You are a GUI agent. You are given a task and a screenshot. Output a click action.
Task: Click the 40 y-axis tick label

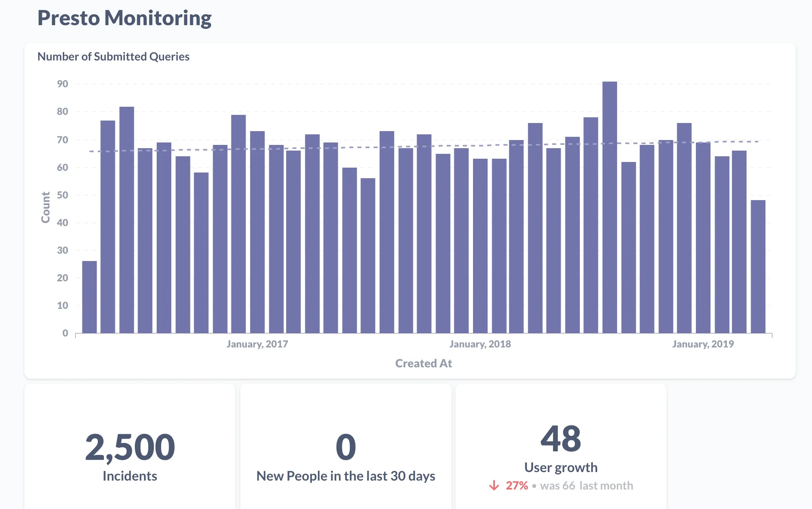click(x=63, y=223)
